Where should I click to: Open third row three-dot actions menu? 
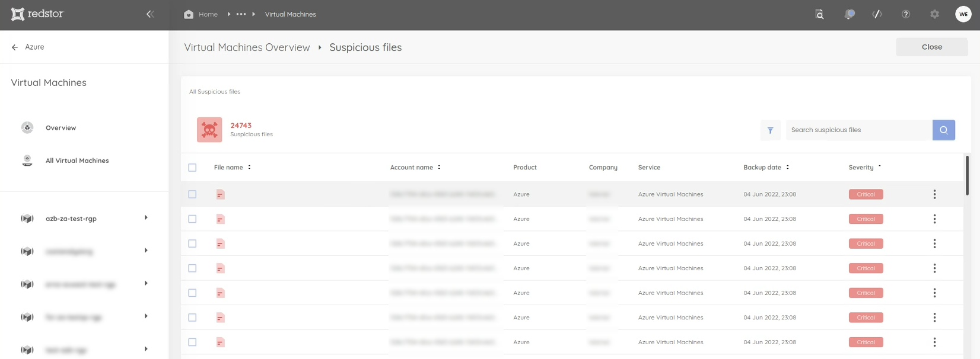[934, 243]
